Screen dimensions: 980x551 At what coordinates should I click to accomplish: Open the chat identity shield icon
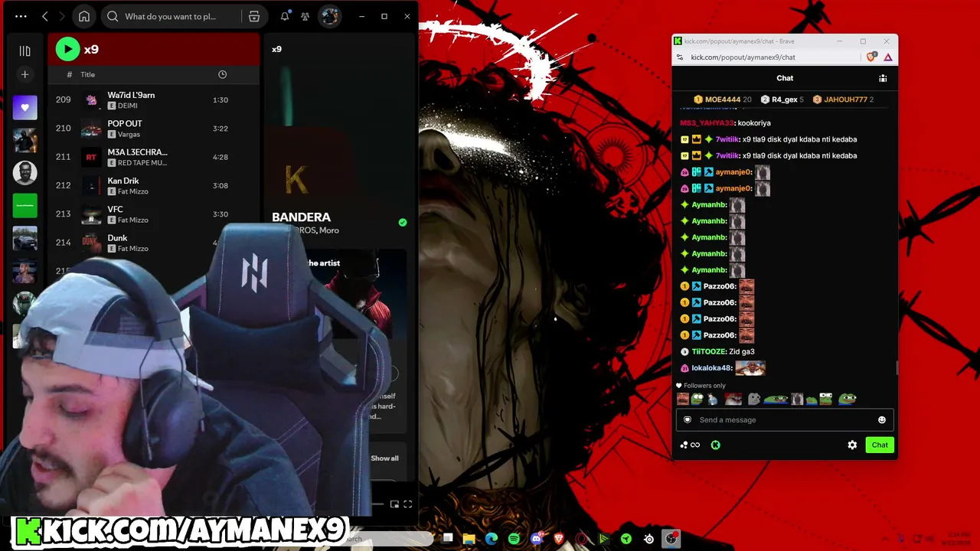pyautogui.click(x=688, y=419)
